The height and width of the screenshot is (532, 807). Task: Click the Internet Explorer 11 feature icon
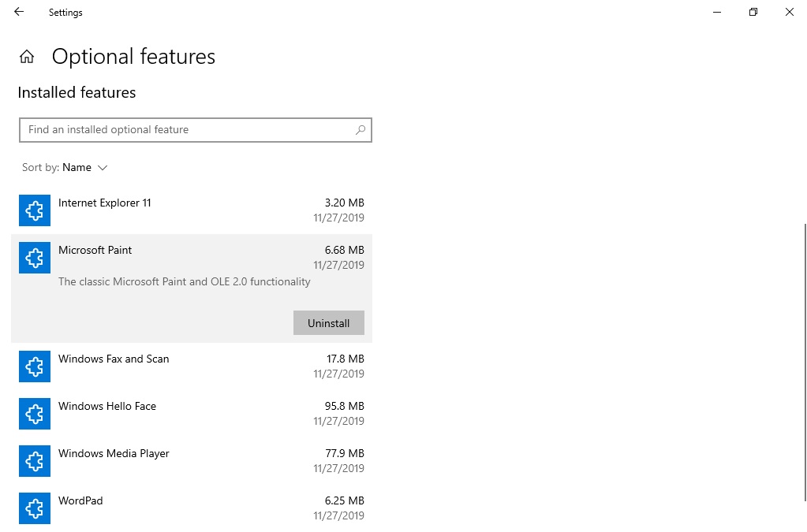[34, 210]
